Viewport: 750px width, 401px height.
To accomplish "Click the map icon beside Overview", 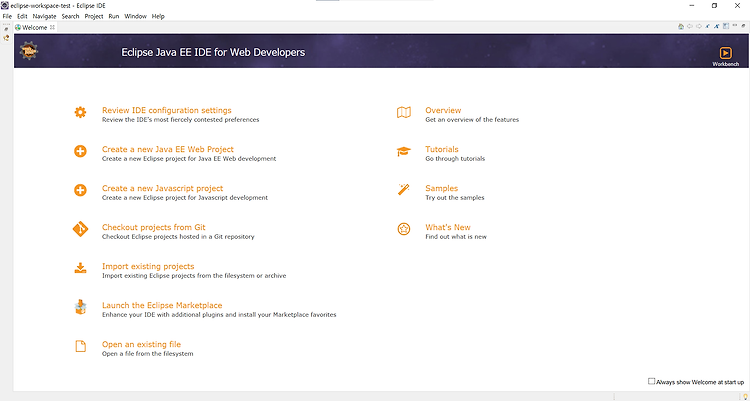I will (404, 112).
